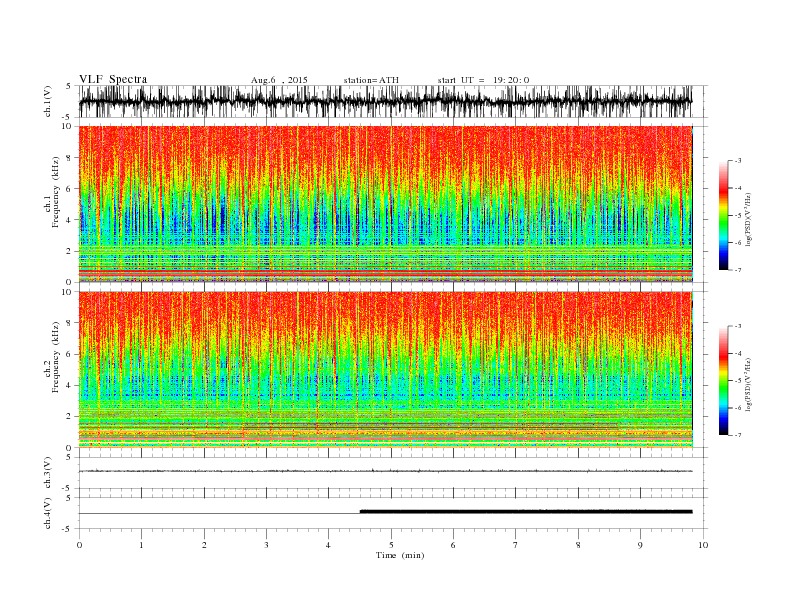Click the "station=ATH" header label

point(371,80)
